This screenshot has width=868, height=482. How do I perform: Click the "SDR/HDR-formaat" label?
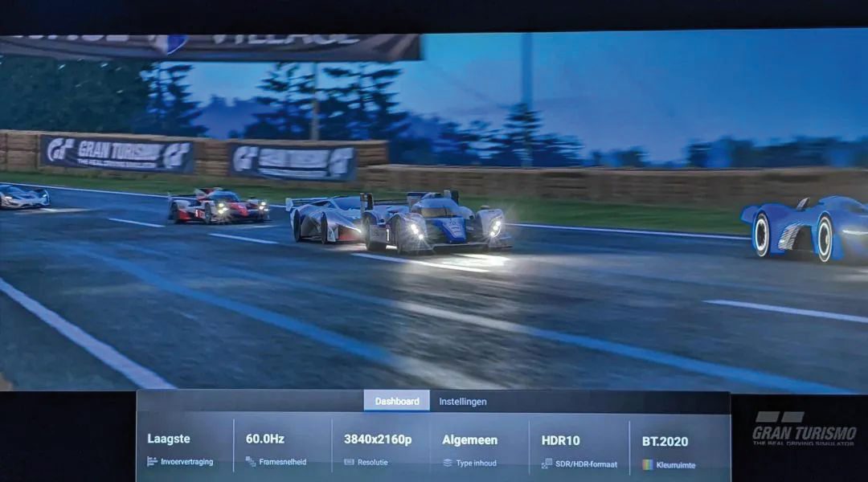(586, 464)
